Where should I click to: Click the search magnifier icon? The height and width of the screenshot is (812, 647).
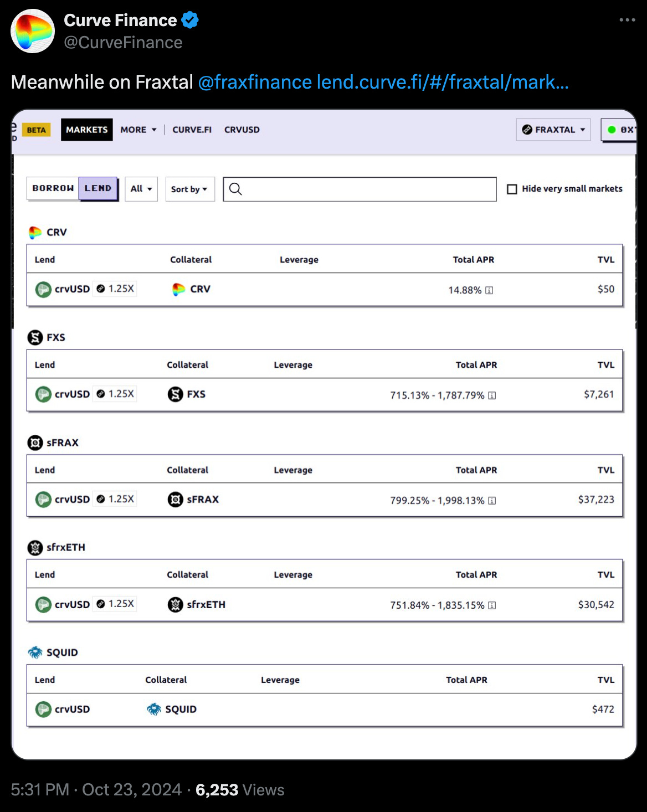pyautogui.click(x=235, y=189)
